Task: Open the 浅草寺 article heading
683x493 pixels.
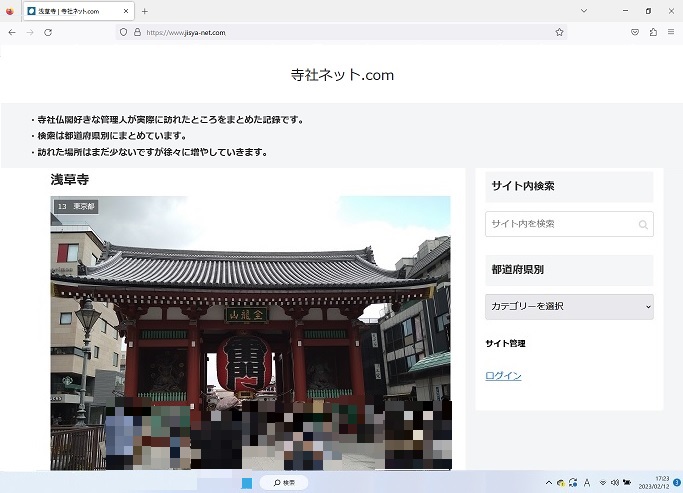Action: 70,180
